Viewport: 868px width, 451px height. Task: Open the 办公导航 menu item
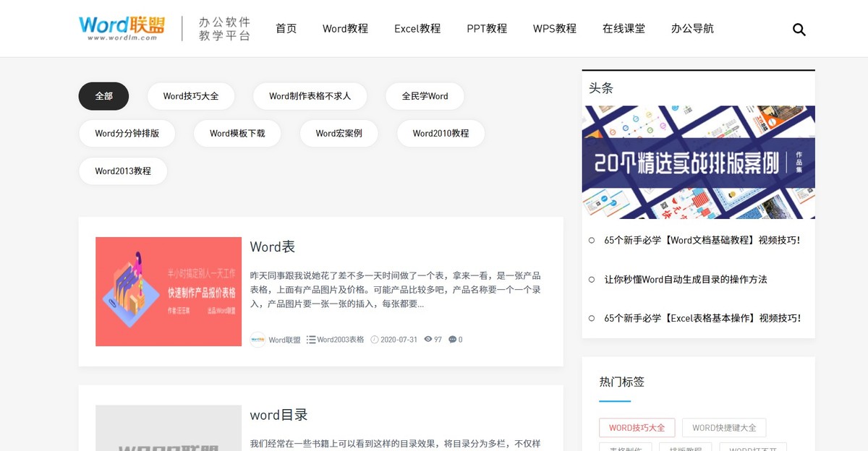pos(692,29)
